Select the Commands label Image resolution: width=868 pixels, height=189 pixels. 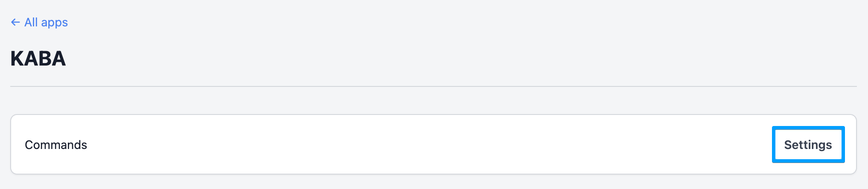56,145
